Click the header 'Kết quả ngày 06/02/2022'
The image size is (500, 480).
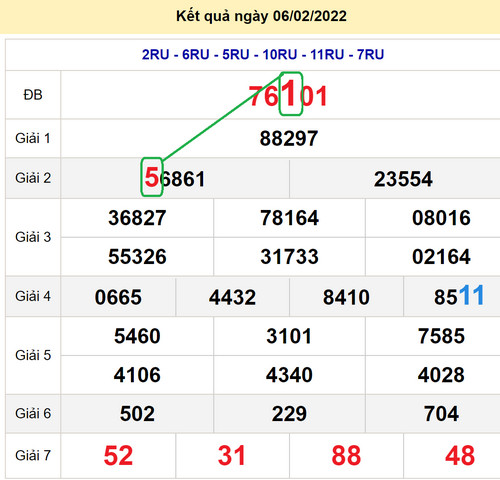[x=261, y=16]
